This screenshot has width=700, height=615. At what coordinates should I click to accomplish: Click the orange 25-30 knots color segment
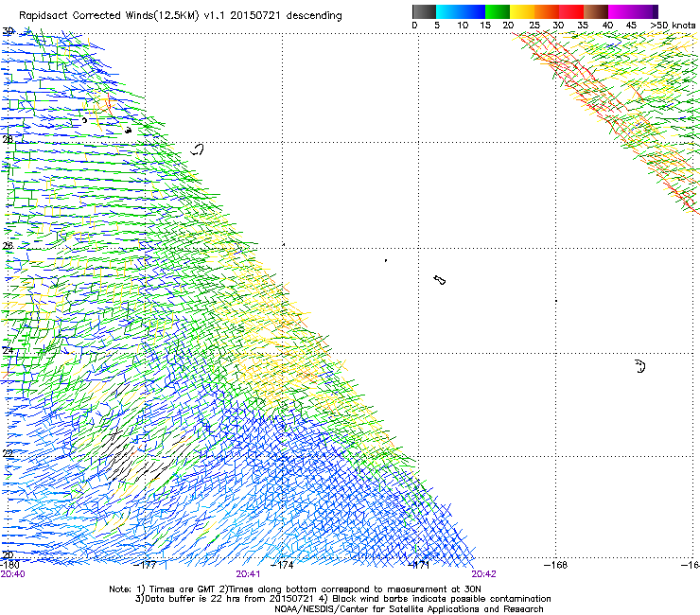(x=547, y=11)
